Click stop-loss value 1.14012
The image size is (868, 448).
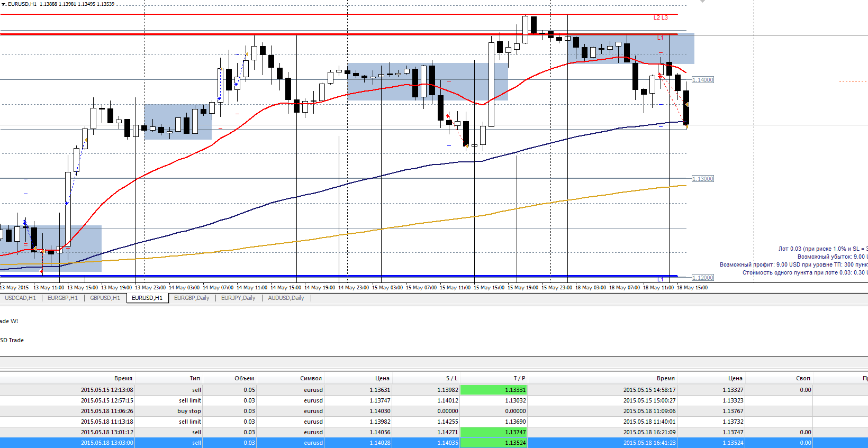448,400
